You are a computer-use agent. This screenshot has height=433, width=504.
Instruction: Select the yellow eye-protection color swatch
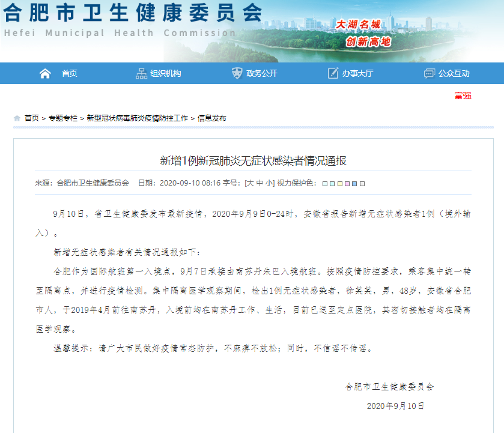(340, 184)
